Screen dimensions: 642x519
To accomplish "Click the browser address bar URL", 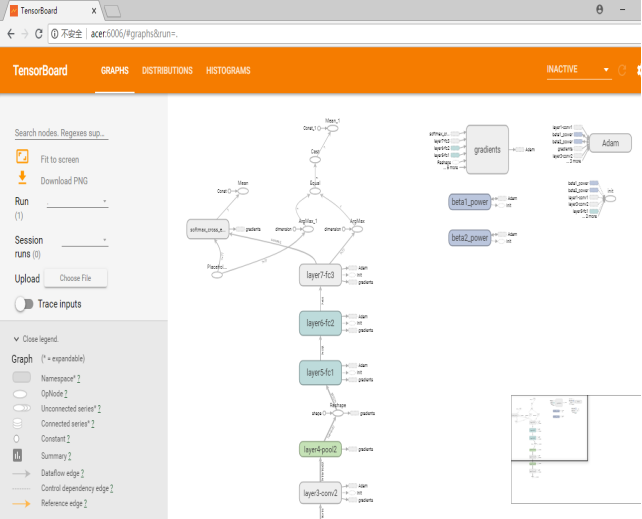I will [x=134, y=34].
